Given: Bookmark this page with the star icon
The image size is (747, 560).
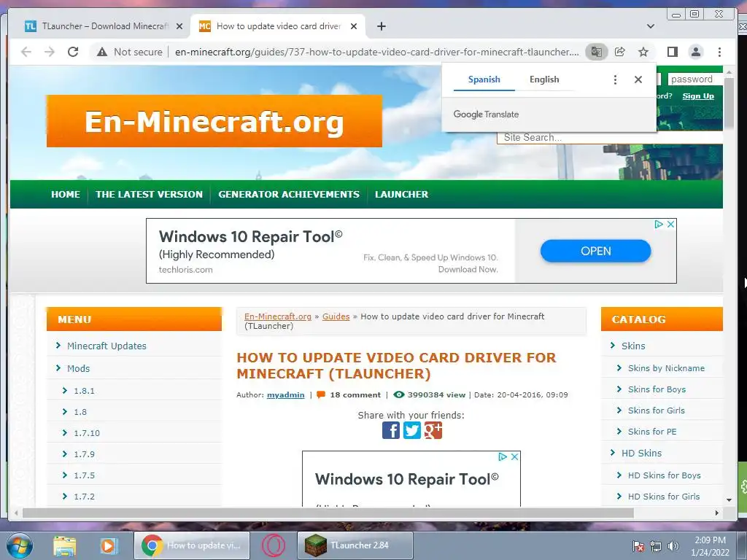Looking at the screenshot, I should 643,52.
